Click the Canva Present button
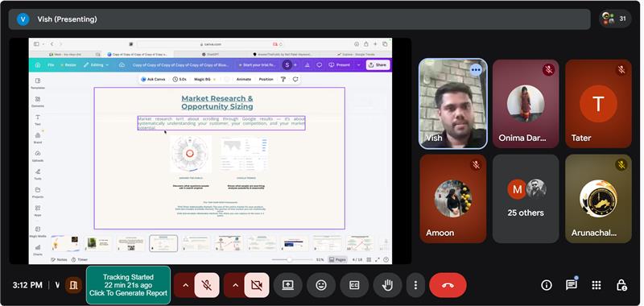The width and height of the screenshot is (644, 306). [x=339, y=65]
